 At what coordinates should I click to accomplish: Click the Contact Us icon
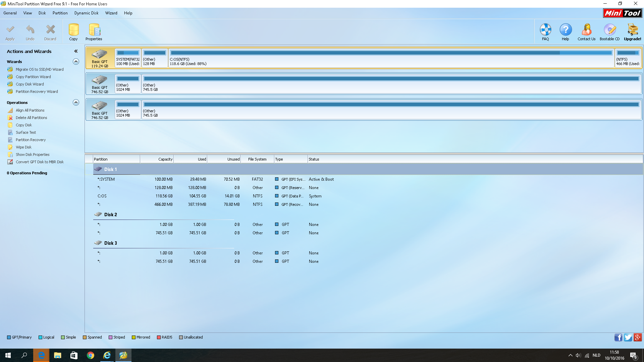[x=586, y=29]
